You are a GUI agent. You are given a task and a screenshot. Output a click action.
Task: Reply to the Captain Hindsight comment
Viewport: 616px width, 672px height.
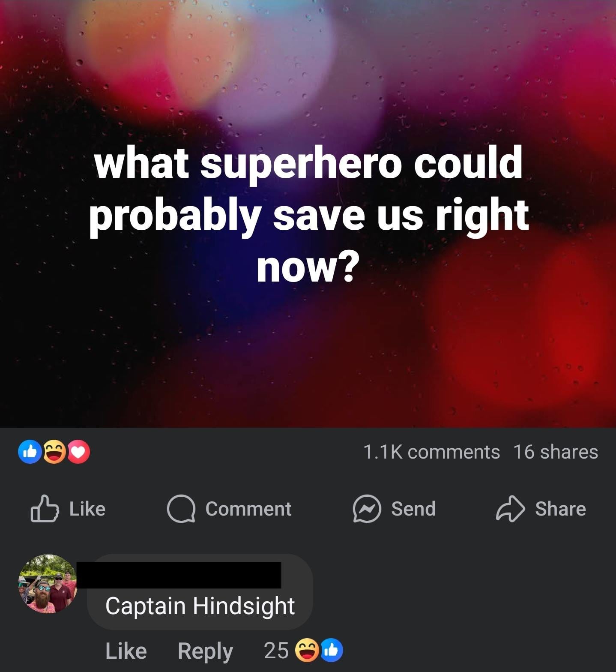click(205, 651)
